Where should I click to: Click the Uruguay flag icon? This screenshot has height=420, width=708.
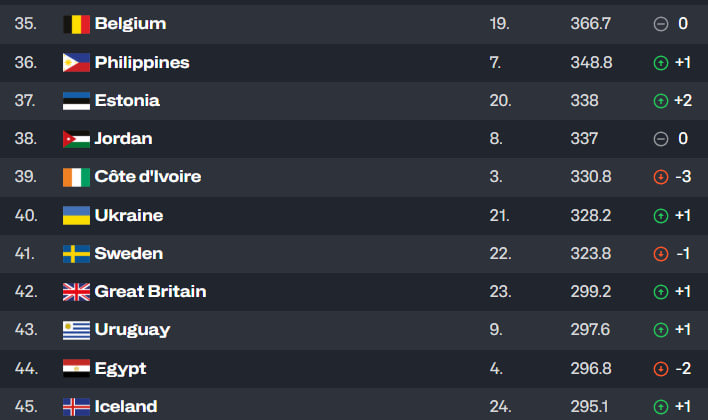point(76,330)
